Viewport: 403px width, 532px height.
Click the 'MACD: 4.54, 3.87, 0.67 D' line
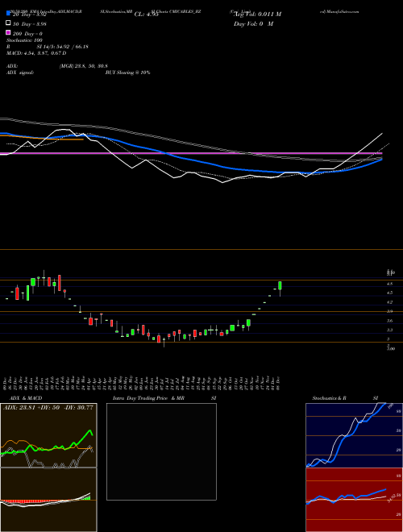click(36, 53)
